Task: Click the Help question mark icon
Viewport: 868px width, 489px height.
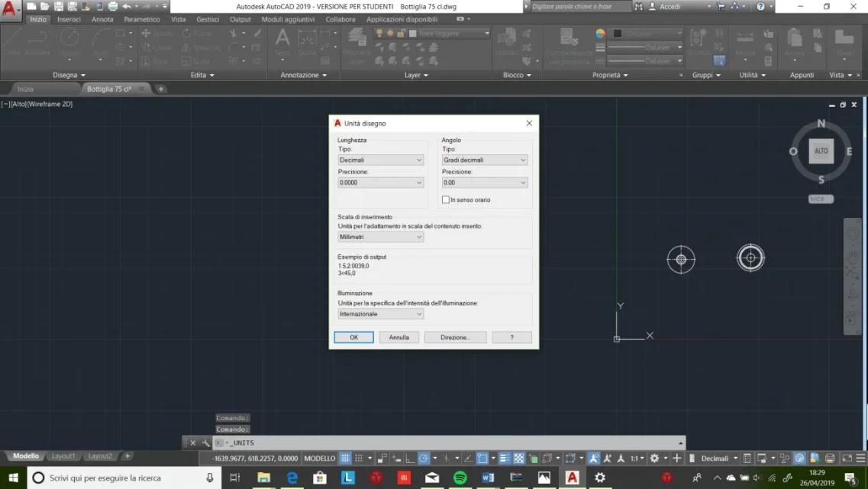Action: (760, 6)
